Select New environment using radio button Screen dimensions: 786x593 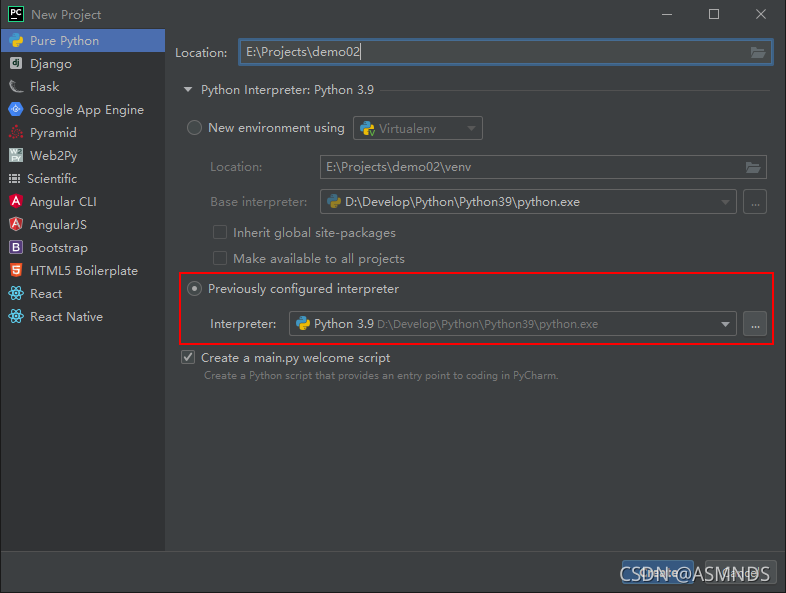tap(194, 128)
